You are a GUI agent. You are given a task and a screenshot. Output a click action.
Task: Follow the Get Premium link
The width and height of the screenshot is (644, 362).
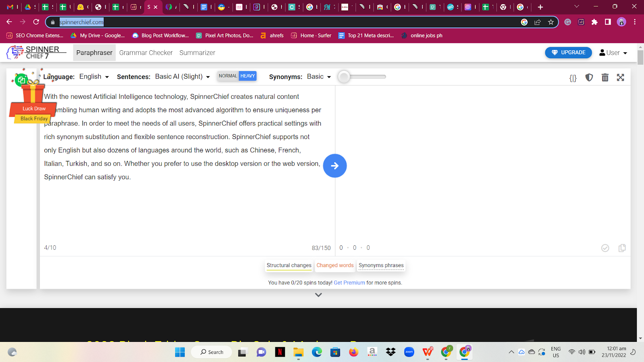coord(349,283)
